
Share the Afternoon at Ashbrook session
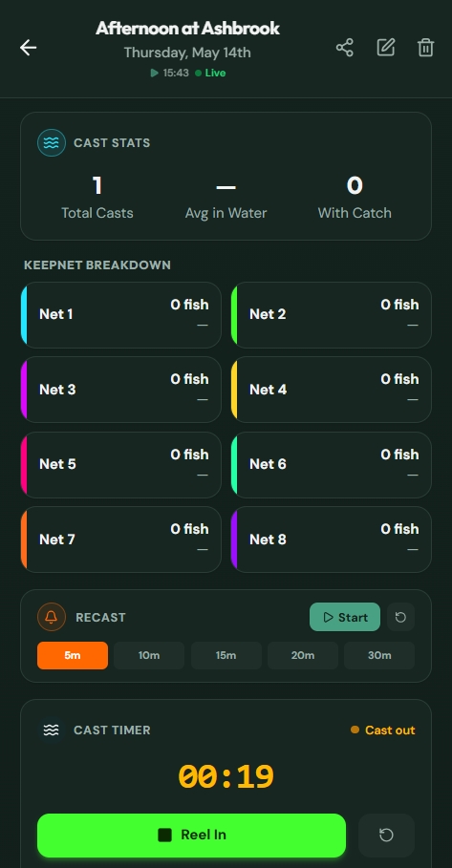[345, 48]
